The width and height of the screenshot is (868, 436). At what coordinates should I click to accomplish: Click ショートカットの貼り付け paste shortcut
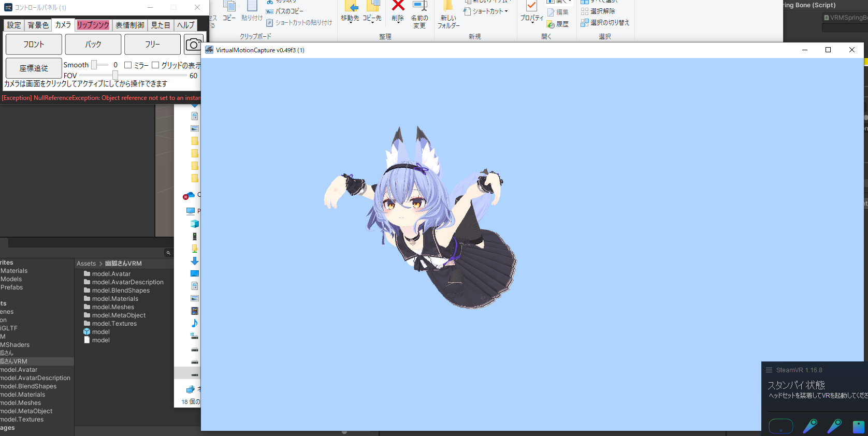point(299,23)
